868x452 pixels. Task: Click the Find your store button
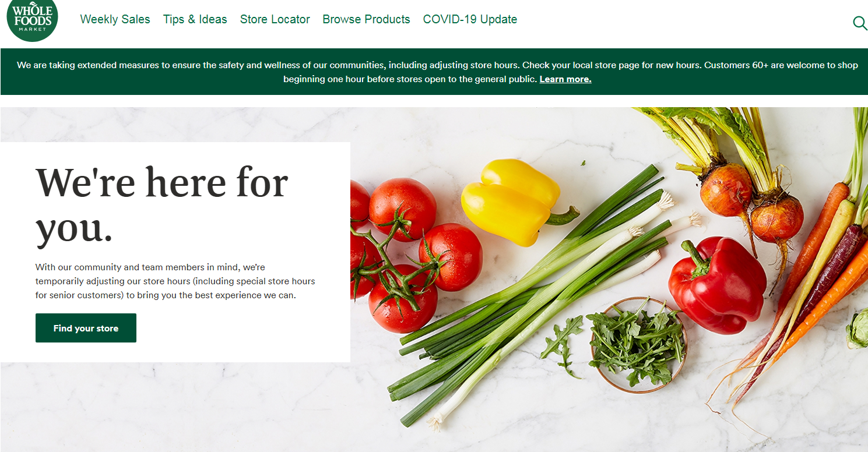click(86, 328)
